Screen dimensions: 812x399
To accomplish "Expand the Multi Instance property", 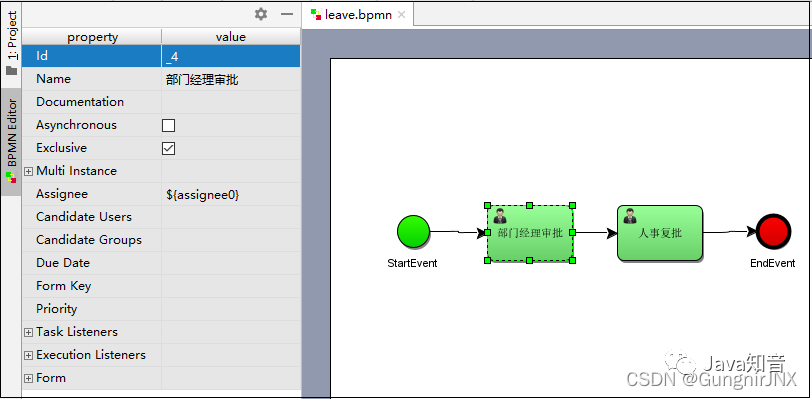I will pyautogui.click(x=28, y=172).
